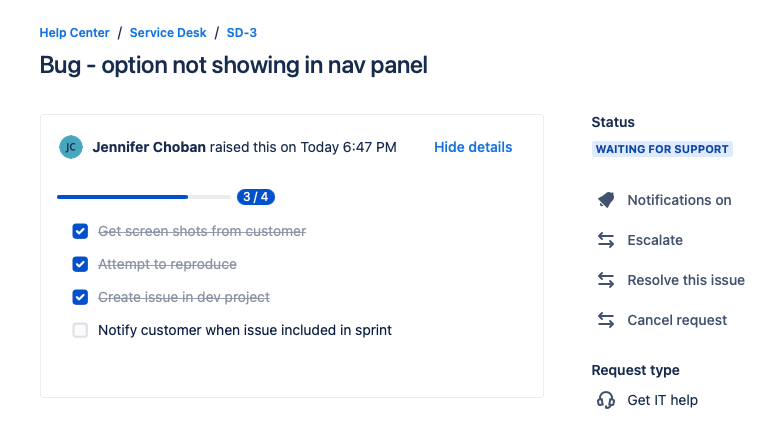Click the 'Notifications on' label
775x424 pixels.
[679, 200]
